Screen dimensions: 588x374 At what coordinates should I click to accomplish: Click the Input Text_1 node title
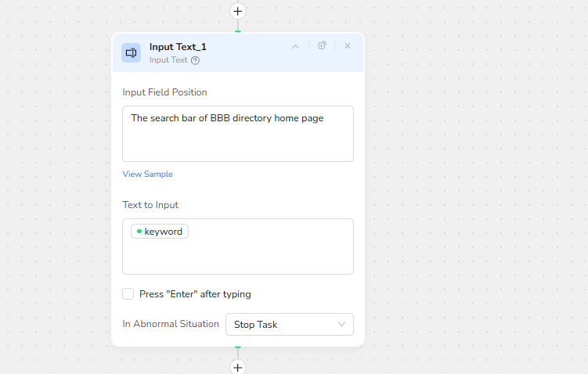tap(178, 47)
